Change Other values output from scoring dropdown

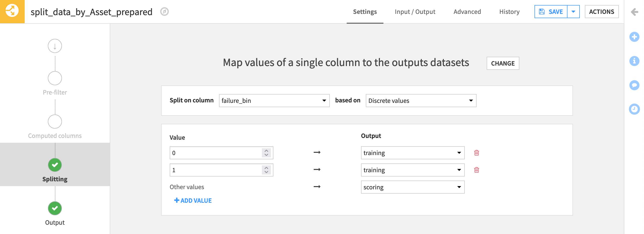pos(412,187)
